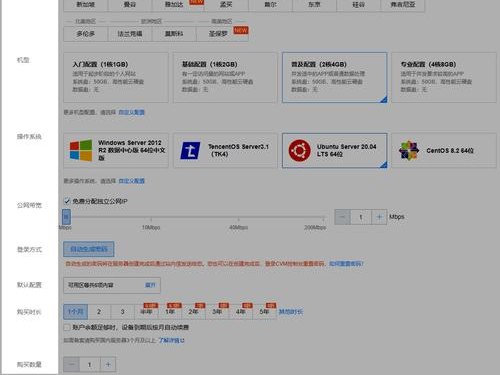Screen dimensions: 500x375
Task: Increase the purchase quantity
Action: (x=108, y=364)
